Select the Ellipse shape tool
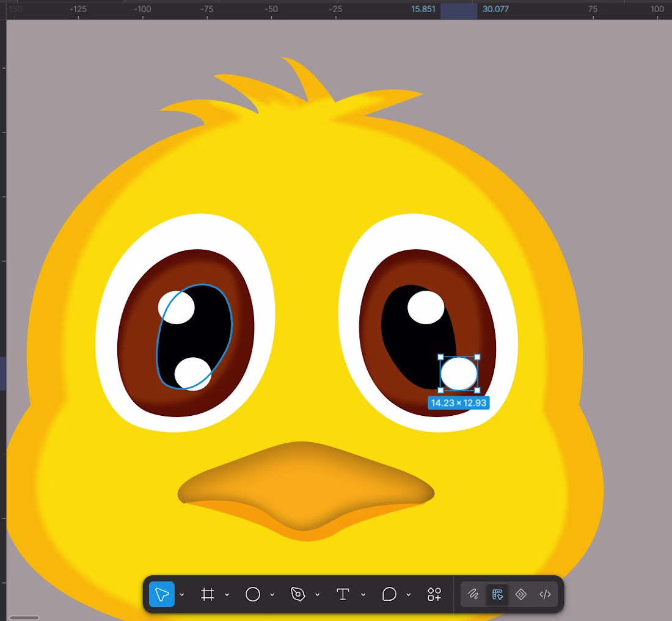672x621 pixels. click(253, 594)
